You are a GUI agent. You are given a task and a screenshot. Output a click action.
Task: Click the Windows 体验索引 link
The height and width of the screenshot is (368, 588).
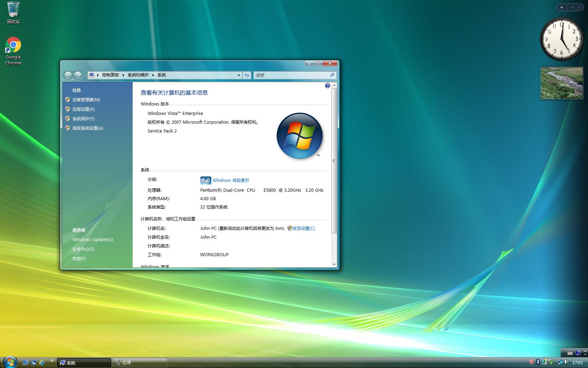point(231,180)
